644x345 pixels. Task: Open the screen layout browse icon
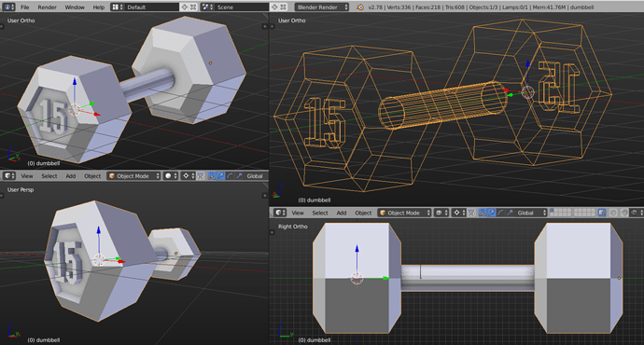(x=117, y=7)
